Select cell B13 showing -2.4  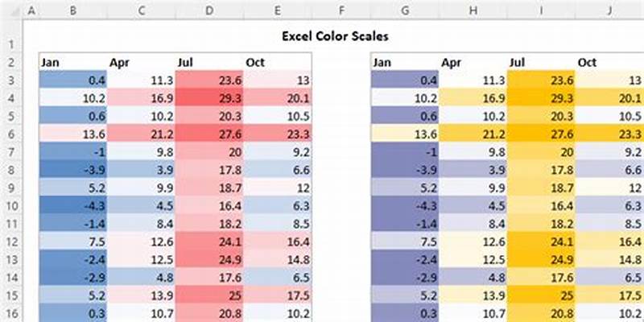click(x=73, y=259)
